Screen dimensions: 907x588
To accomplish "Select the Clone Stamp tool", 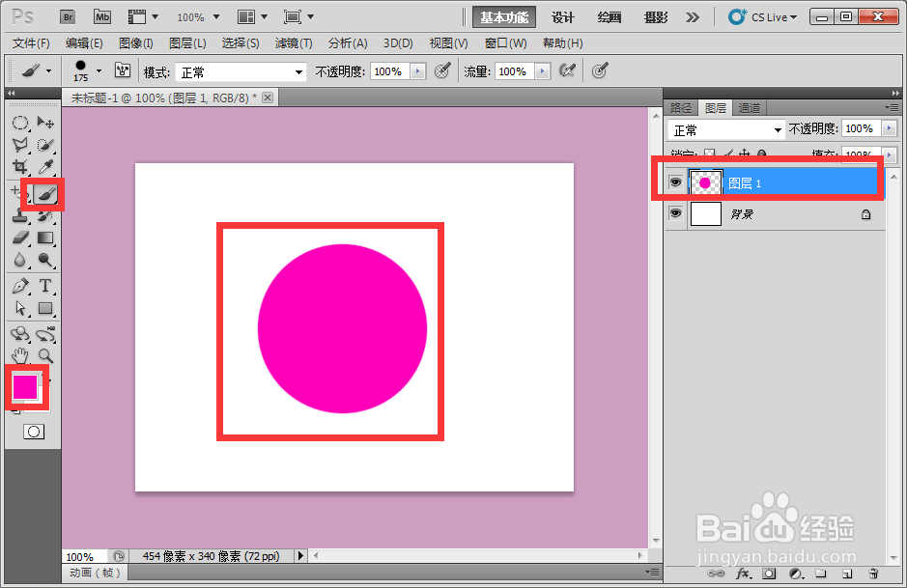I will click(x=20, y=216).
